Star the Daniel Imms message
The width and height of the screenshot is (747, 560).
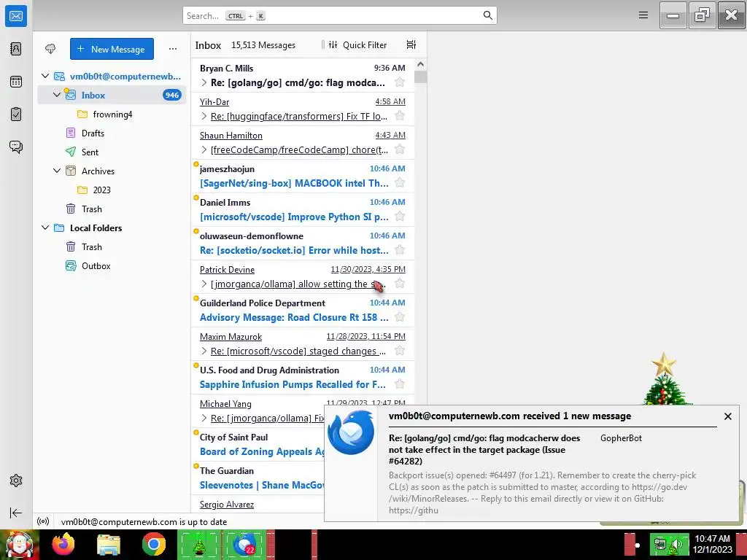pyautogui.click(x=400, y=217)
